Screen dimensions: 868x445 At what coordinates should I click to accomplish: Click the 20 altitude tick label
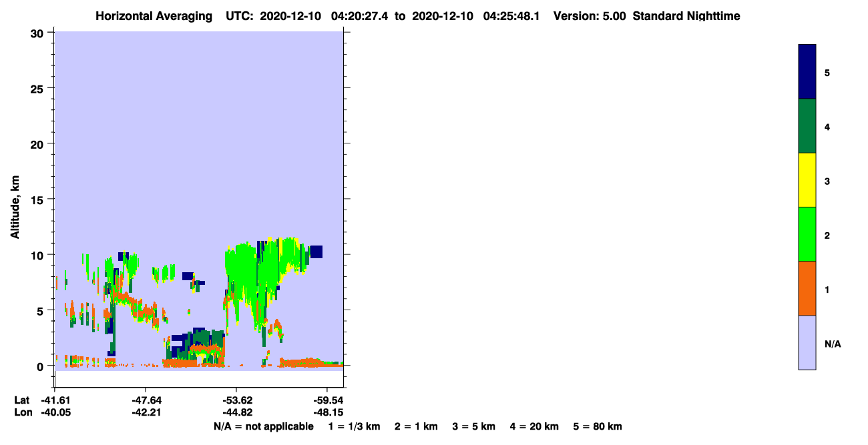click(39, 143)
